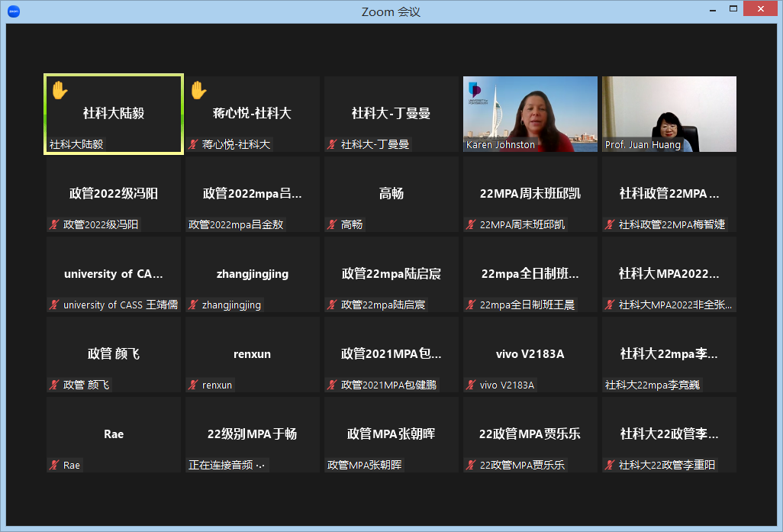This screenshot has height=532, width=783.
Task: Select the 22级别MPA于畅 participant tile
Action: [253, 434]
